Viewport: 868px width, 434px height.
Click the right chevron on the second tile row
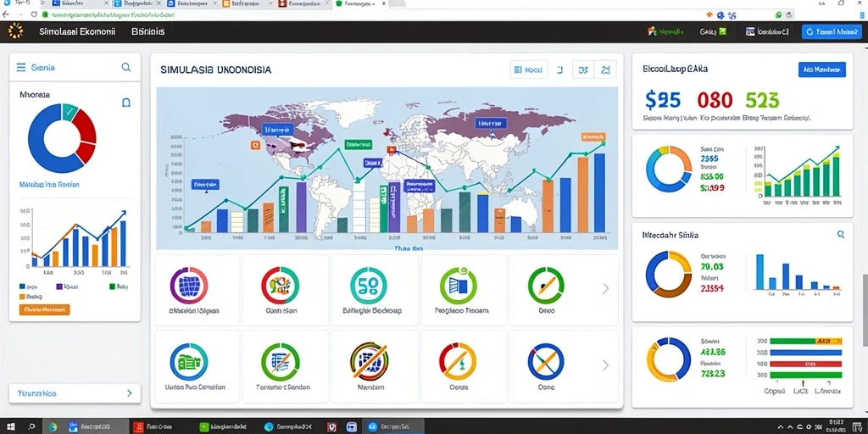click(x=605, y=364)
